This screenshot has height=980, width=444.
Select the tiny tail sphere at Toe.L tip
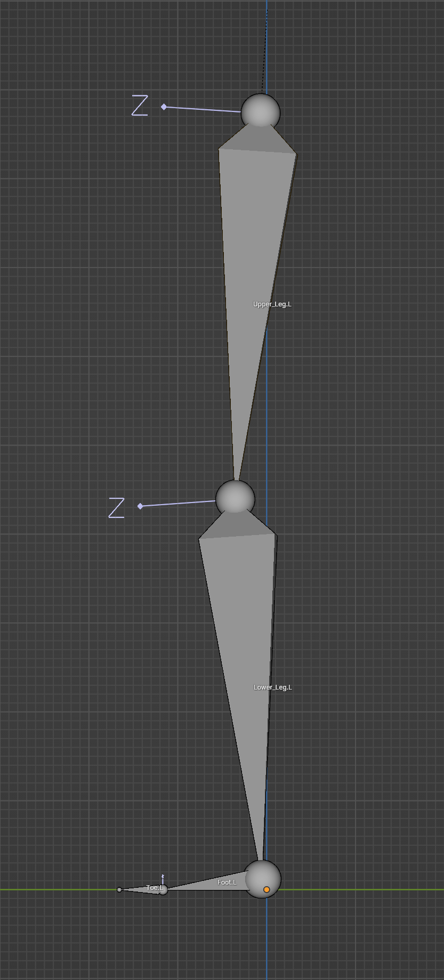(119, 889)
